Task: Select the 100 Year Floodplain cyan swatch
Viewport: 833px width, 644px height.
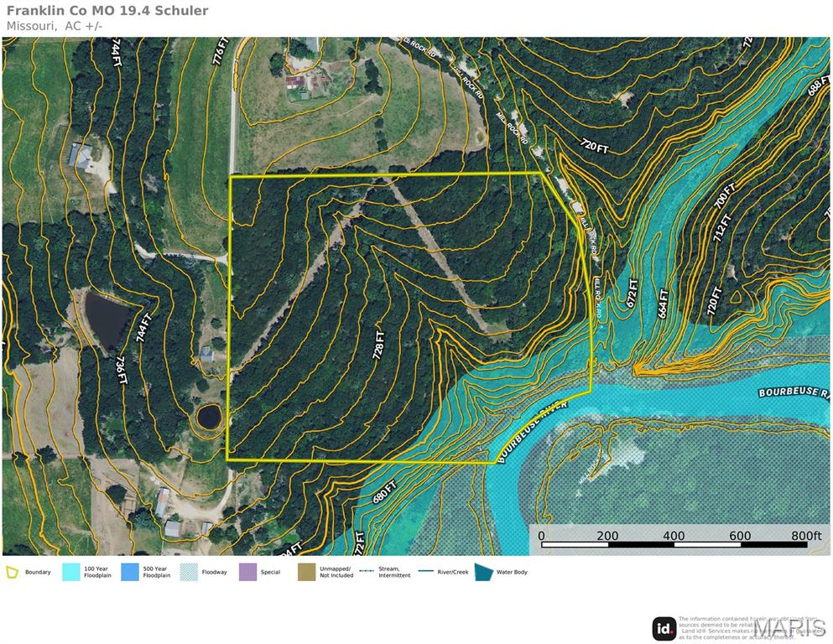Action: pos(71,572)
